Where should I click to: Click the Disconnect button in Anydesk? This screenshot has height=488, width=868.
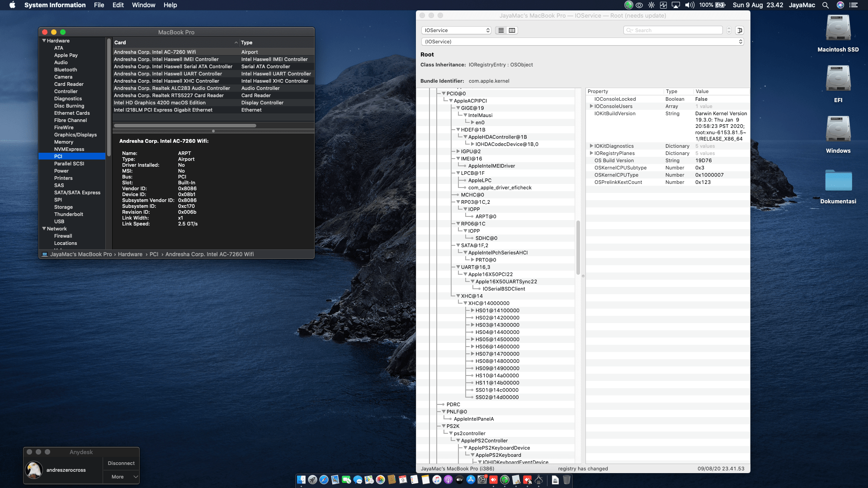pos(121,463)
